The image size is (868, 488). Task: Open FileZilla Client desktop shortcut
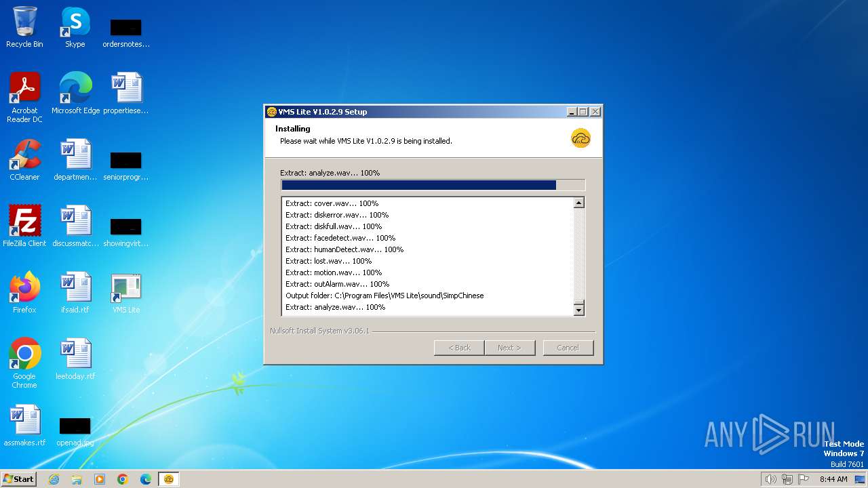24,226
